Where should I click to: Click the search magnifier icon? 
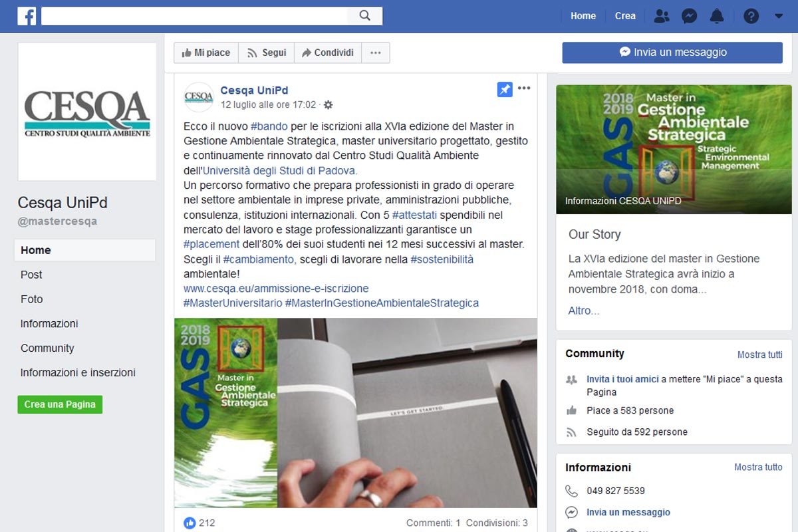point(364,16)
